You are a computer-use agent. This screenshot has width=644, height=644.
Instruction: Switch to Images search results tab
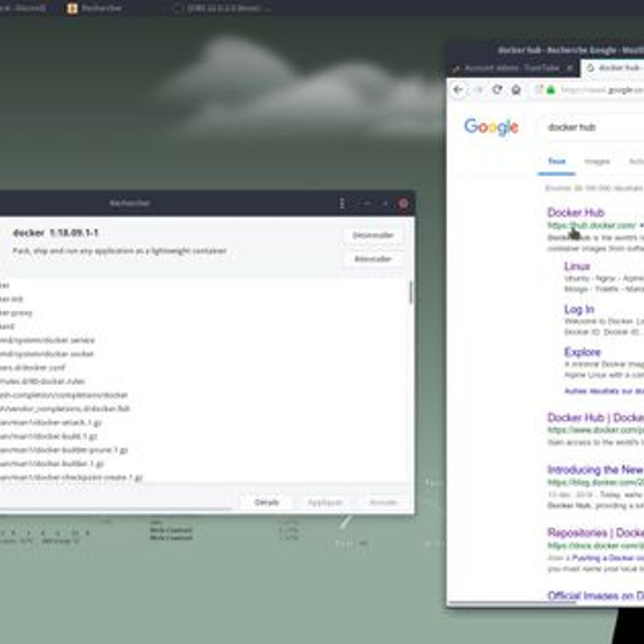(x=597, y=161)
